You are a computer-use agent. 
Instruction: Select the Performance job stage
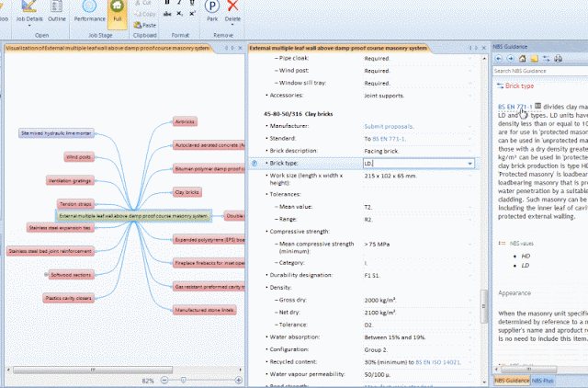tap(90, 10)
